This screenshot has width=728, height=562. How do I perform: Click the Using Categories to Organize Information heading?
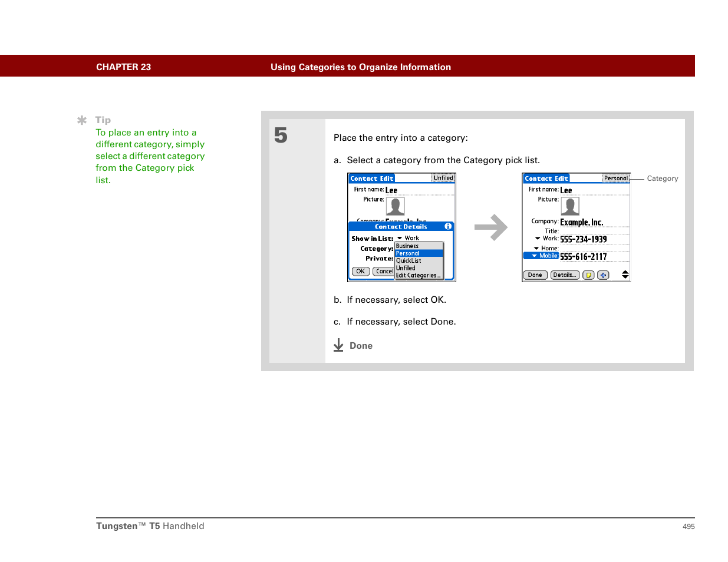click(361, 67)
